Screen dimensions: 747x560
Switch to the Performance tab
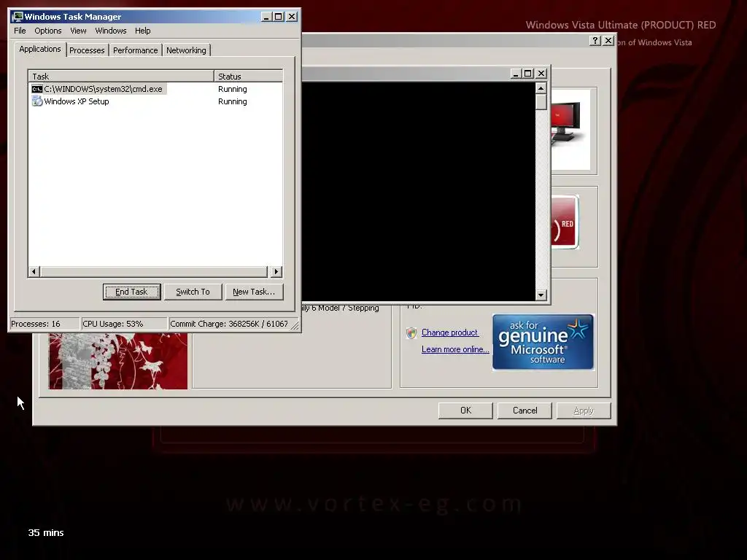[135, 50]
